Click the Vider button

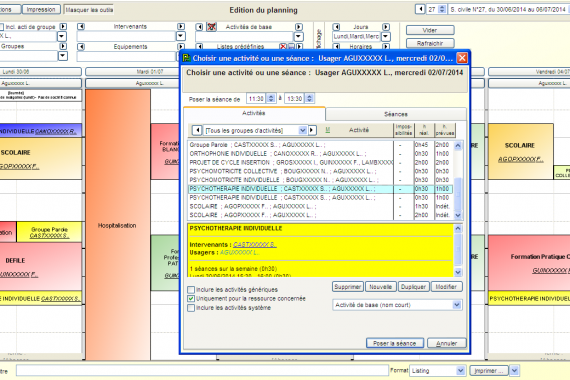[x=430, y=30]
